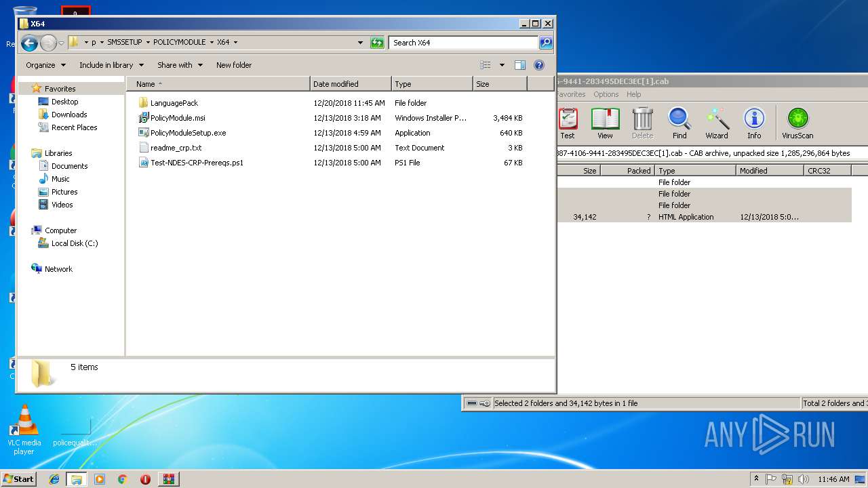Select PolicyModule.msi installer file
Viewport: 868px width, 488px height.
click(x=178, y=118)
